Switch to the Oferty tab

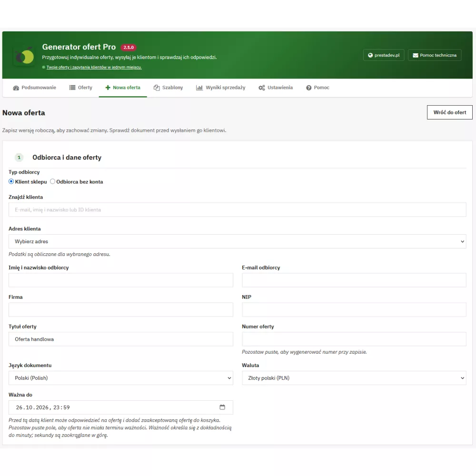click(81, 88)
